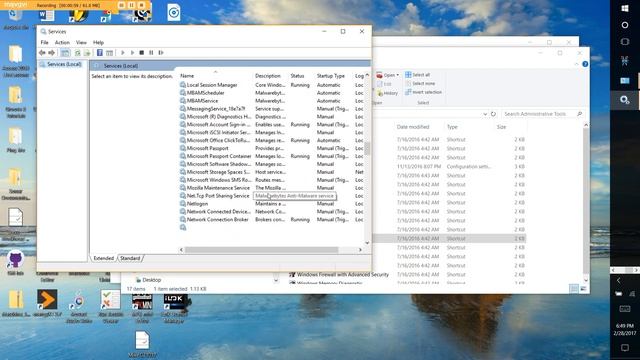The height and width of the screenshot is (360, 640).
Task: Open the Action Center notification icon
Action: click(x=625, y=347)
